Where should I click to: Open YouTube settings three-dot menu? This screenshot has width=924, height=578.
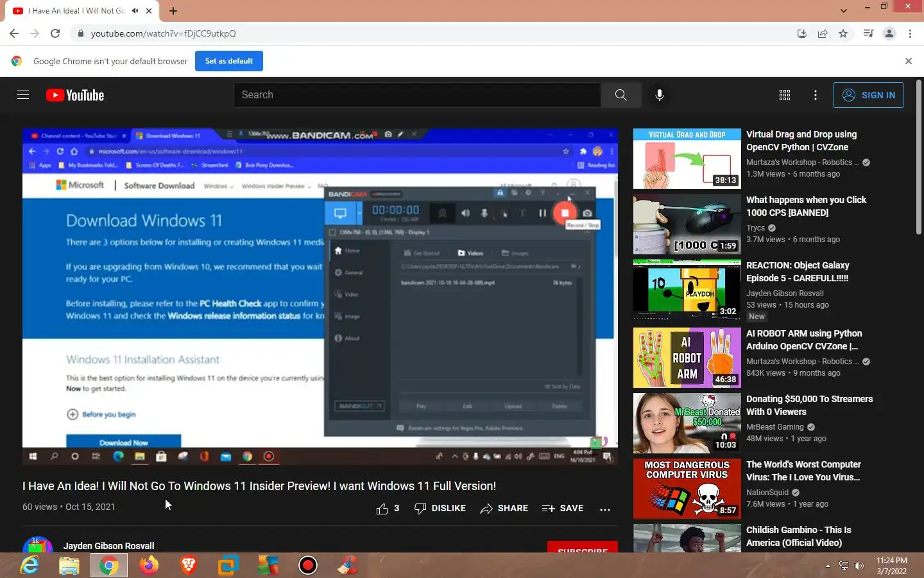(x=815, y=95)
